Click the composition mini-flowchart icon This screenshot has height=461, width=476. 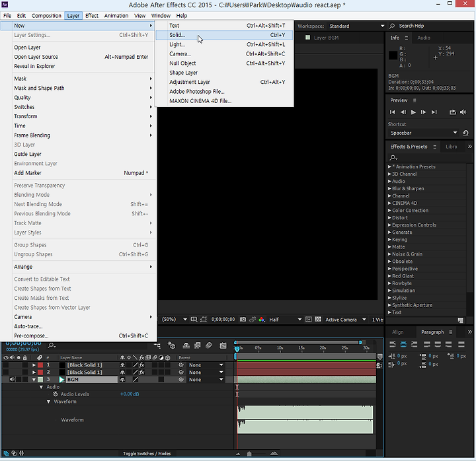pos(157,345)
